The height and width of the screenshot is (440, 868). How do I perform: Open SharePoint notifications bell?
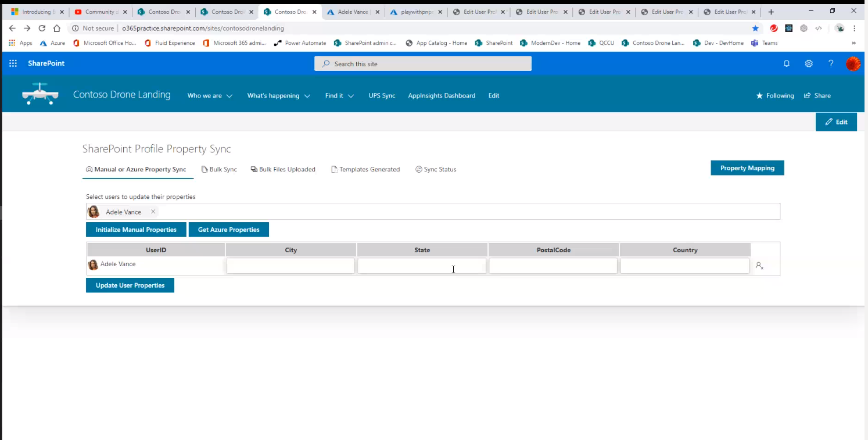pyautogui.click(x=786, y=63)
